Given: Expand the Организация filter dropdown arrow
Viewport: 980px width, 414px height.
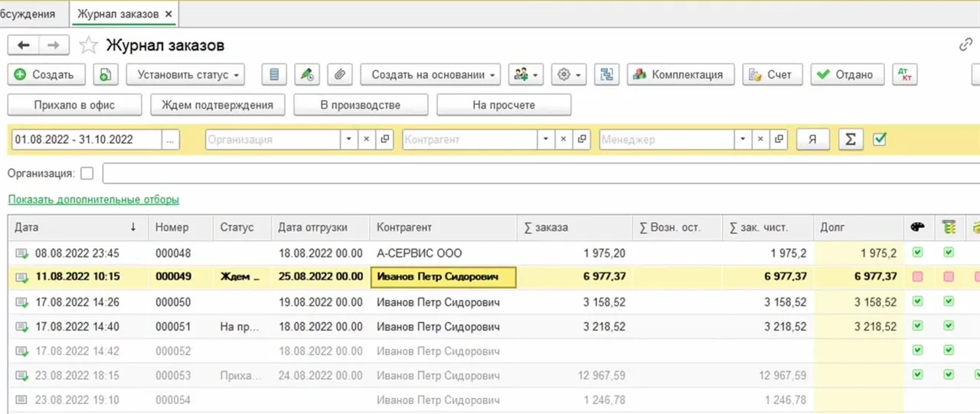Looking at the screenshot, I should [x=349, y=139].
